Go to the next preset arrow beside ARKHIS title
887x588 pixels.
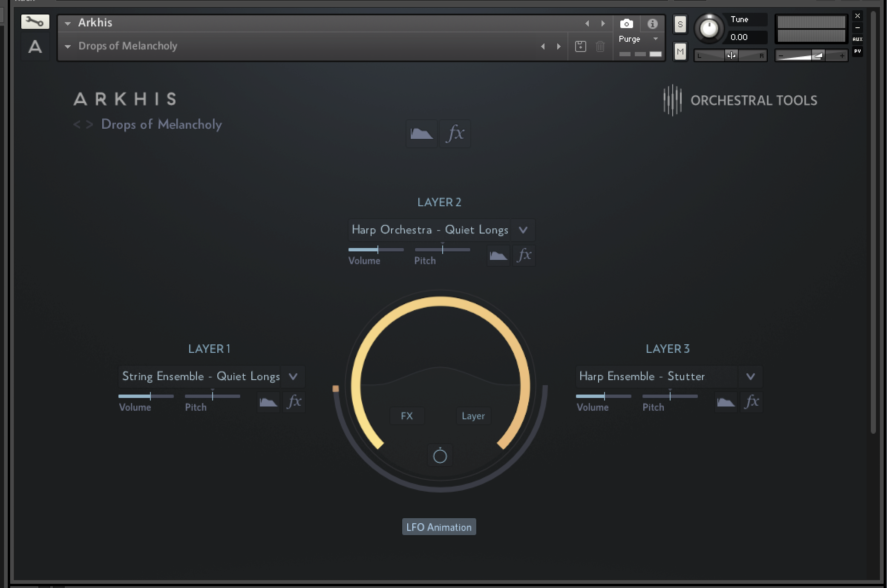89,124
